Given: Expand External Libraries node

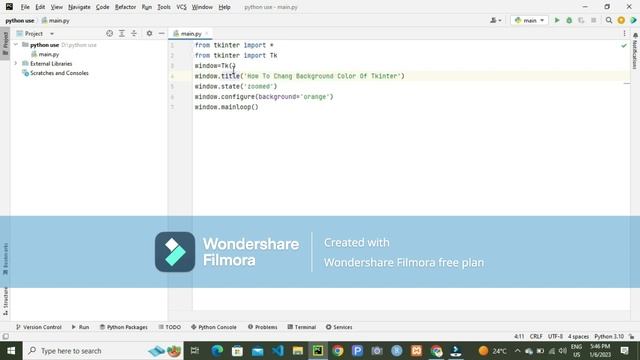Looking at the screenshot, I should [16, 64].
